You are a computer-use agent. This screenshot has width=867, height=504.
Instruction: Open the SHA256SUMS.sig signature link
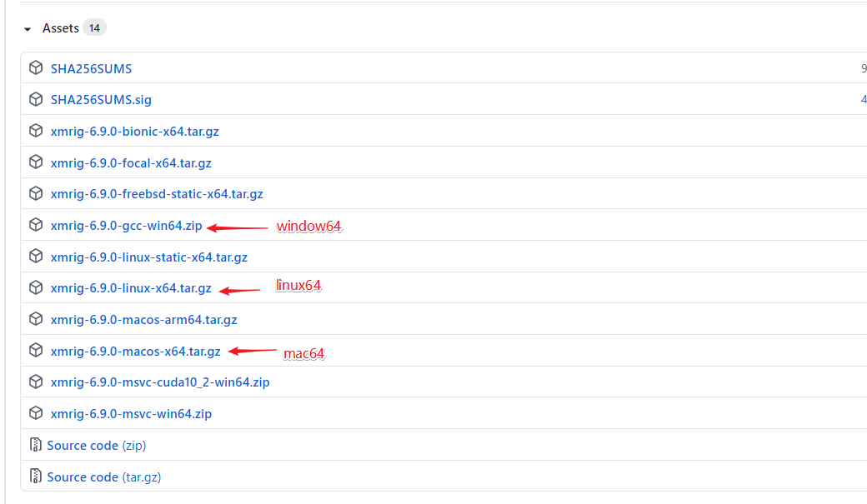pos(101,100)
